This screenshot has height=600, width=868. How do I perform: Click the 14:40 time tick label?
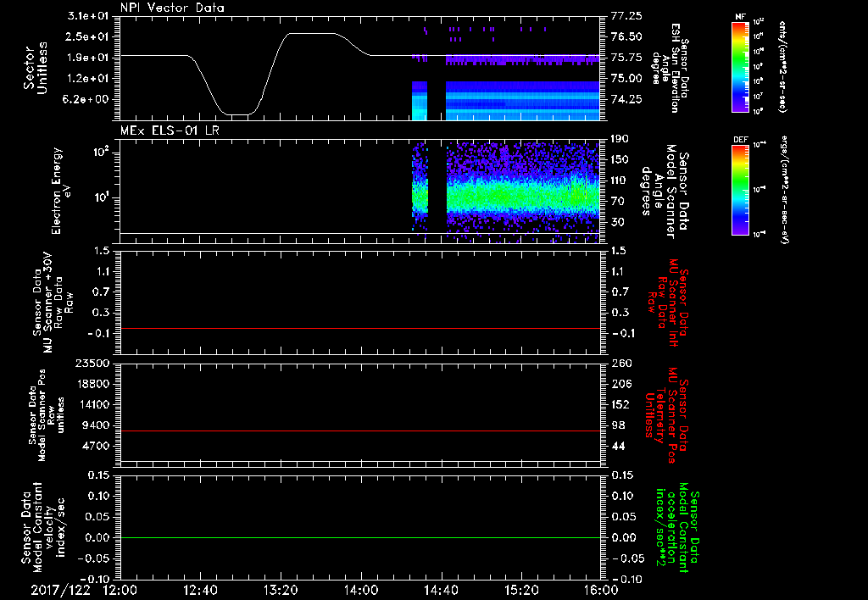(x=441, y=590)
